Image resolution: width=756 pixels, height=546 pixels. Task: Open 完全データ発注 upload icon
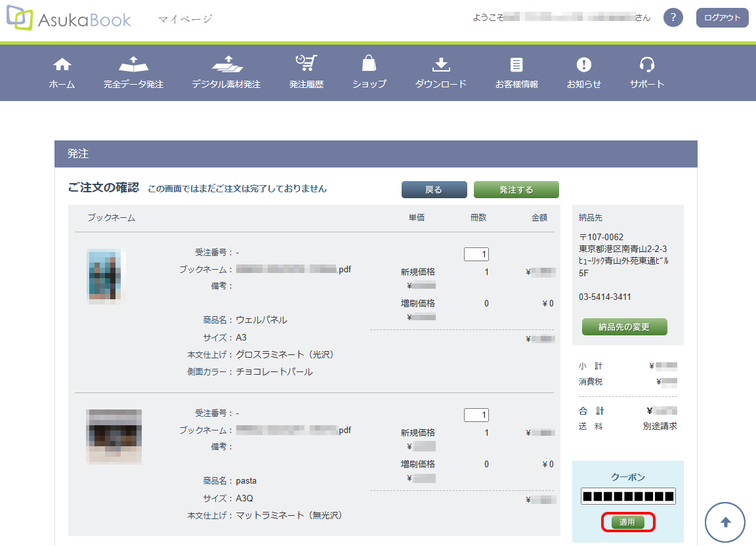pyautogui.click(x=133, y=64)
